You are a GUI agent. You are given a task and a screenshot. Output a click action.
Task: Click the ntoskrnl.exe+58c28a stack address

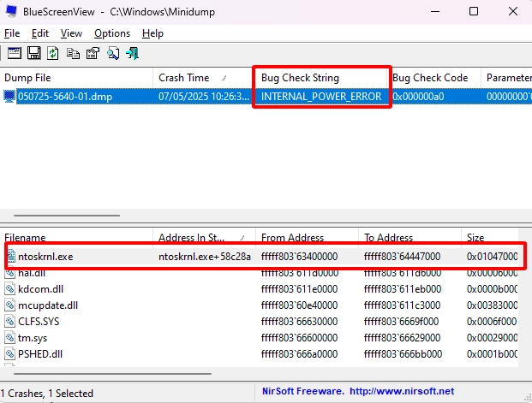tap(205, 257)
